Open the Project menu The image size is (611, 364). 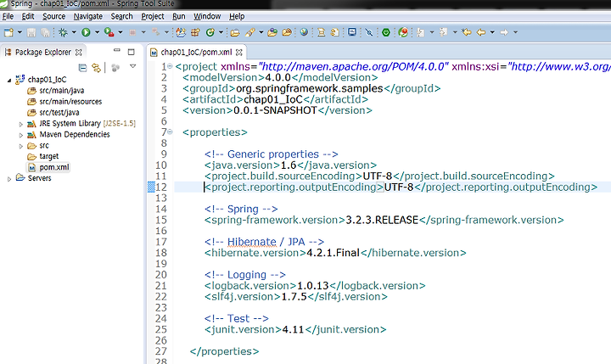click(153, 16)
